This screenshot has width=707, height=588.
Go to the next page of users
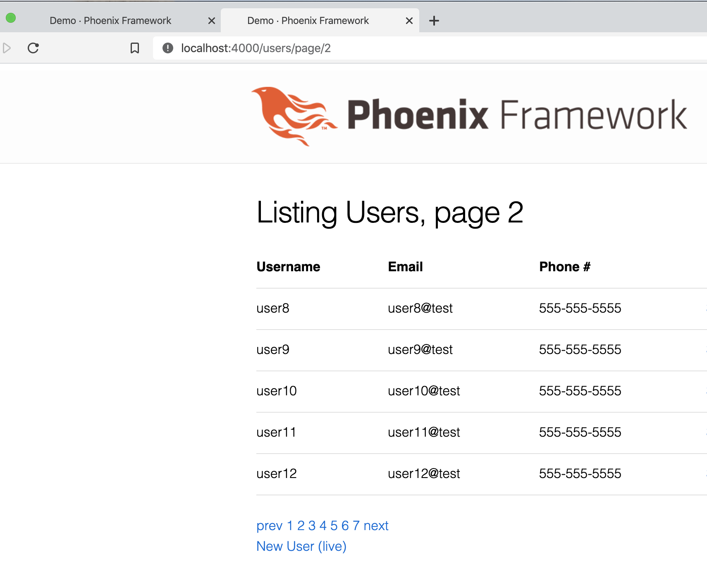(x=376, y=526)
